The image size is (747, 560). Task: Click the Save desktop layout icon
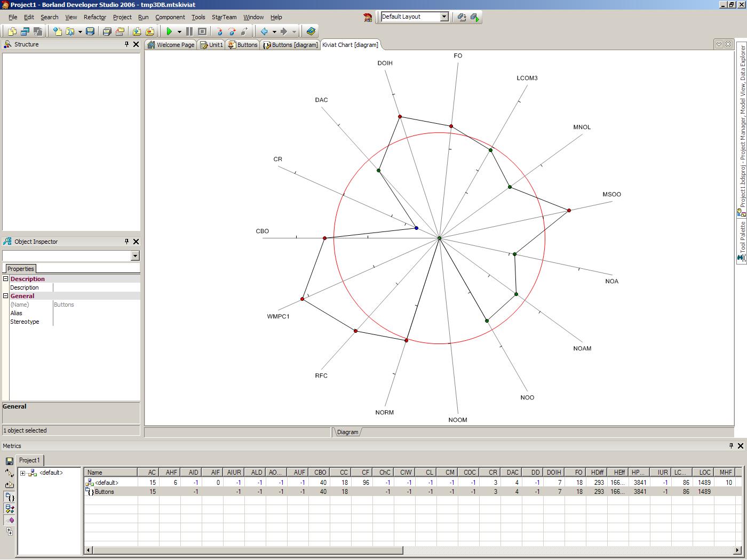tap(462, 17)
